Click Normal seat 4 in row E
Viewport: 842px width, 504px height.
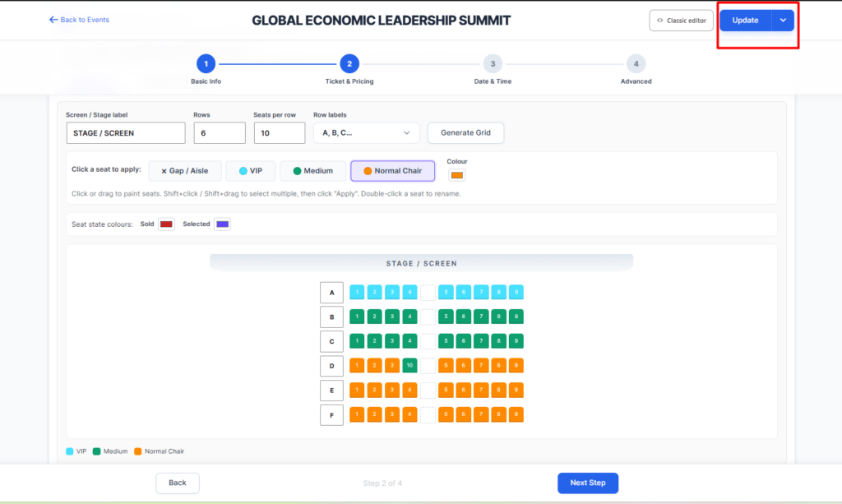(409, 391)
